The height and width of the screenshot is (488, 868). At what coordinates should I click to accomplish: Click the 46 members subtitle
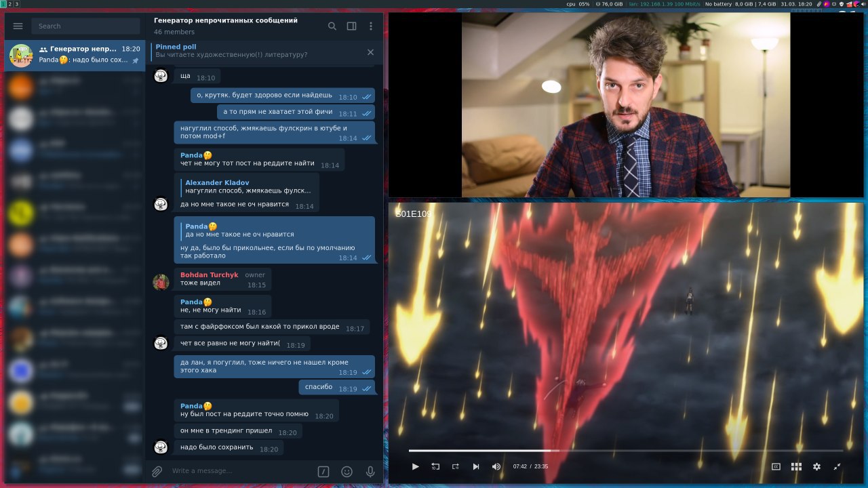174,32
